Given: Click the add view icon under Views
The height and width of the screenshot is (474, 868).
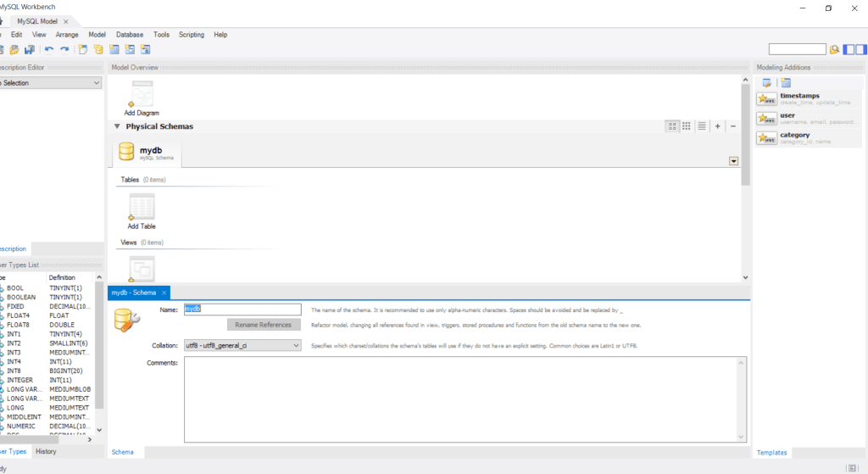Looking at the screenshot, I should (142, 269).
